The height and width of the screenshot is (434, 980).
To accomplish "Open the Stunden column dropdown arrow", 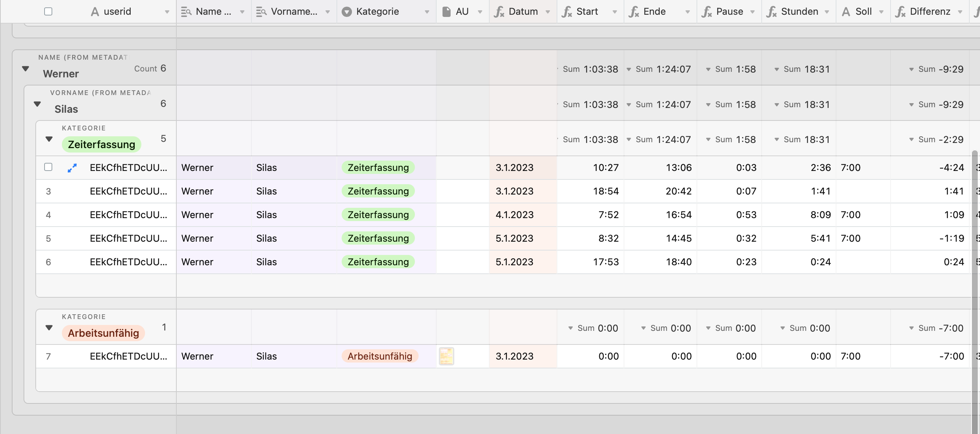I will [827, 12].
